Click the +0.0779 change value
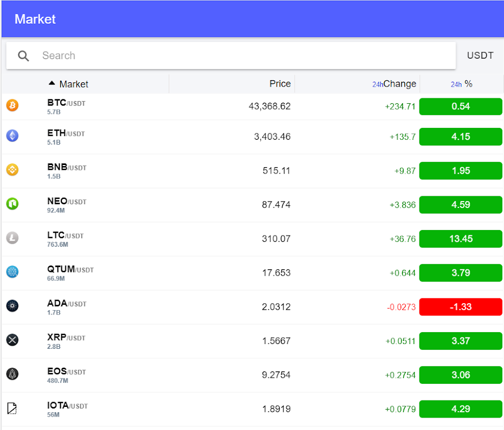Screen dimensions: 504x430 400,409
